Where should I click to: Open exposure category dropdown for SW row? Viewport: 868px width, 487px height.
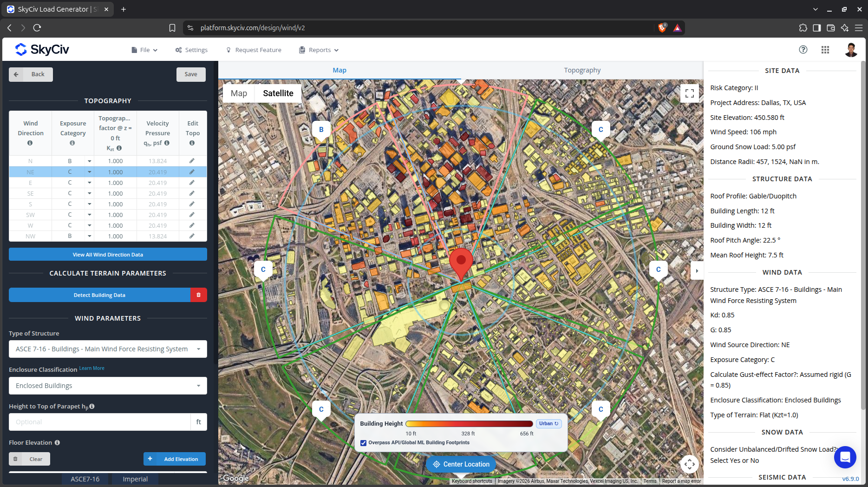pos(89,215)
